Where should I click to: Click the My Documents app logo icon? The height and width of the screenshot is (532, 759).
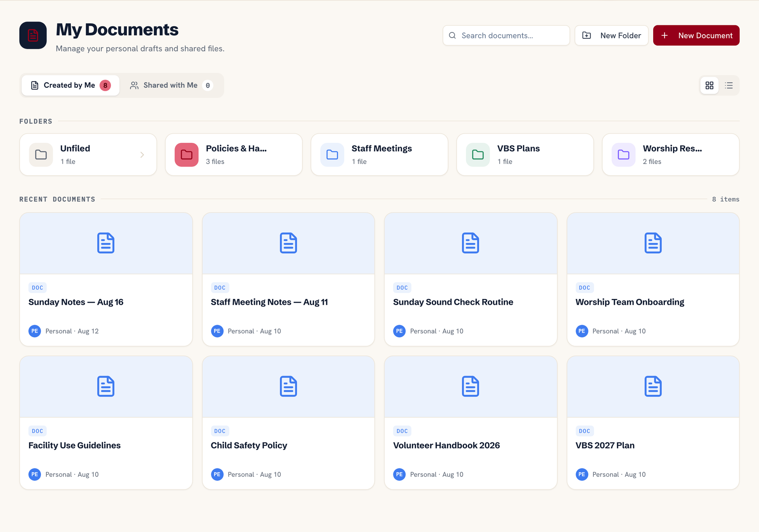tap(33, 35)
